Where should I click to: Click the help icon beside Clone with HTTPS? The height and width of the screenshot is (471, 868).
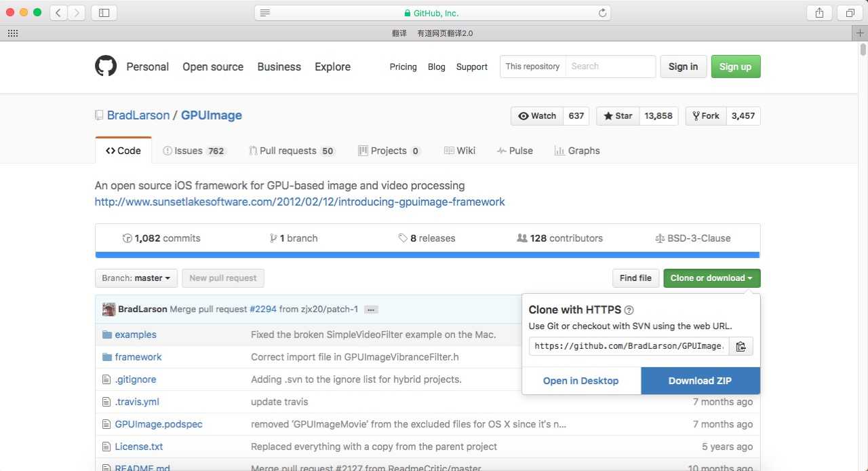click(629, 310)
